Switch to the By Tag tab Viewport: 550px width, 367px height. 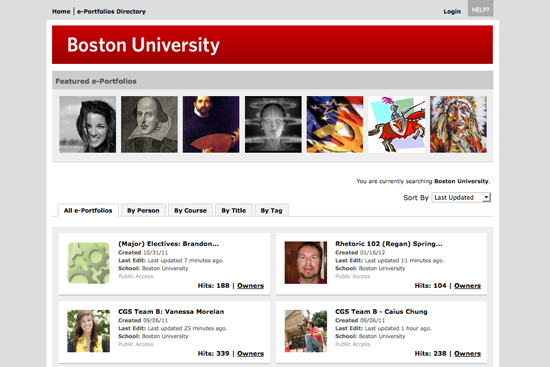click(x=271, y=211)
